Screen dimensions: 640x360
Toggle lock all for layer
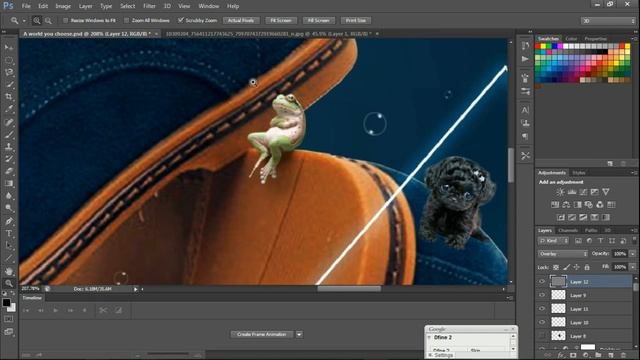point(587,267)
